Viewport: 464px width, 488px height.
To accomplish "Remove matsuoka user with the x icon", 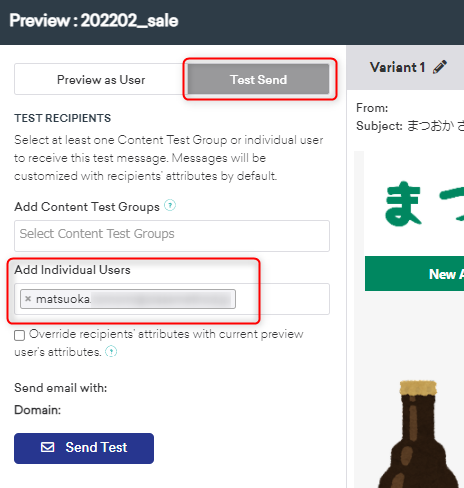I will click(28, 299).
